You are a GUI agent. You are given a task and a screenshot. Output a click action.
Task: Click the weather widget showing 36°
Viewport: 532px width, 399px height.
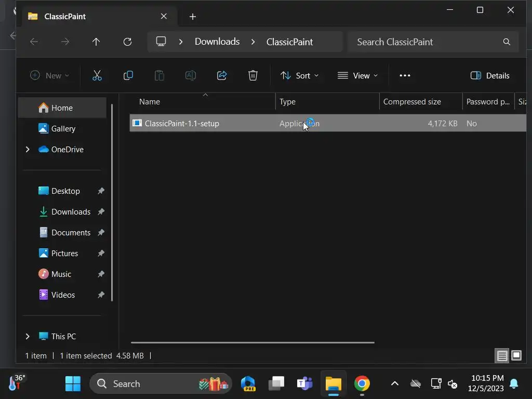tap(17, 383)
